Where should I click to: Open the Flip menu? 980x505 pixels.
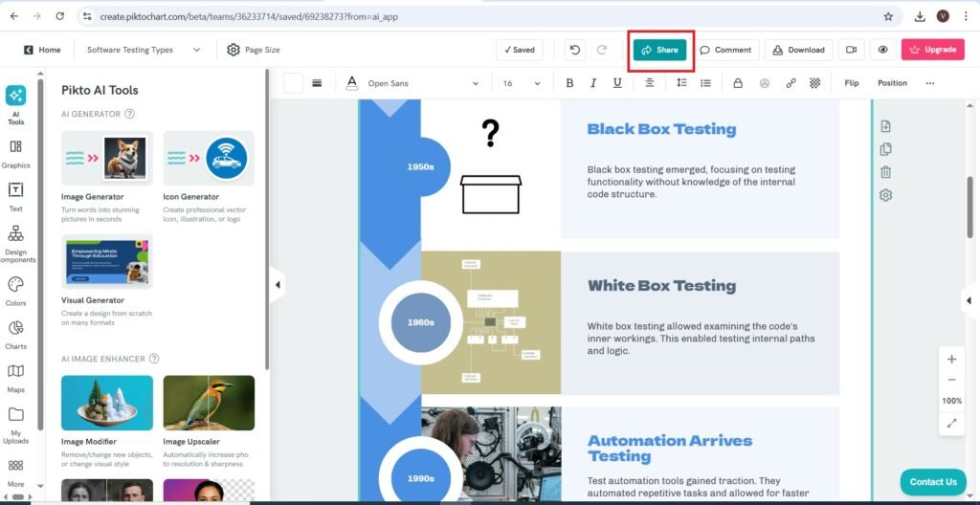pyautogui.click(x=851, y=83)
